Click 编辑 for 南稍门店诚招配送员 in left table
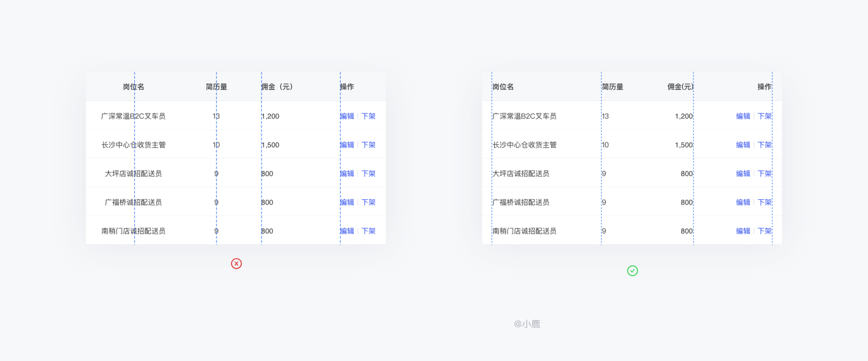The height and width of the screenshot is (361, 868). (347, 231)
